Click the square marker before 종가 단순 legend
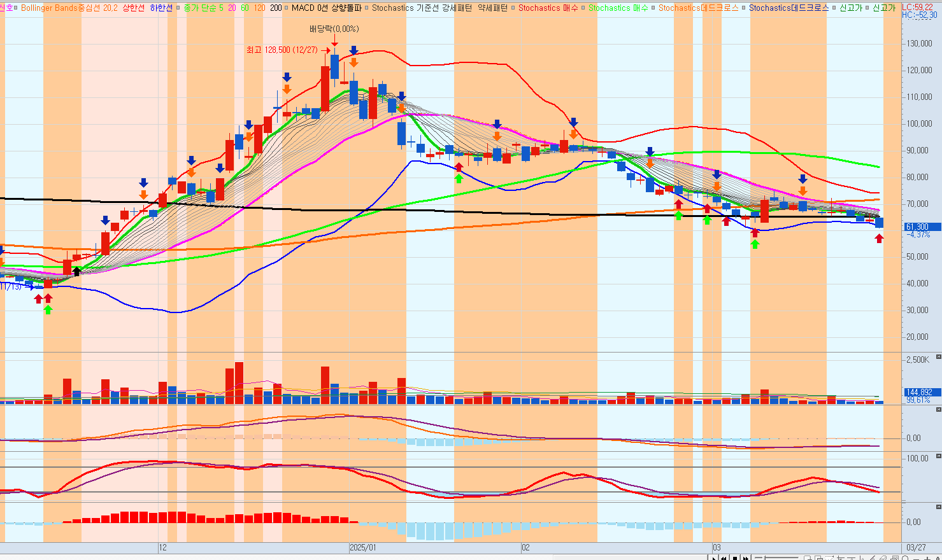The height and width of the screenshot is (560, 942). coord(179,8)
